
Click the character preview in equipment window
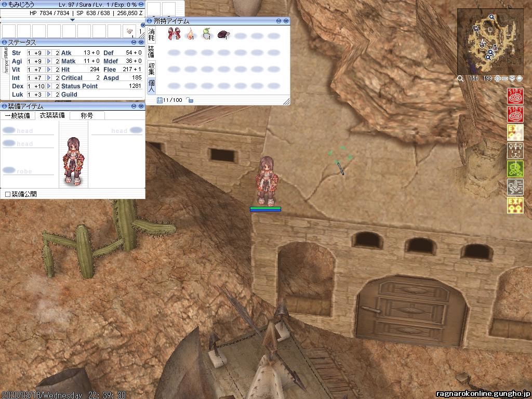click(73, 161)
